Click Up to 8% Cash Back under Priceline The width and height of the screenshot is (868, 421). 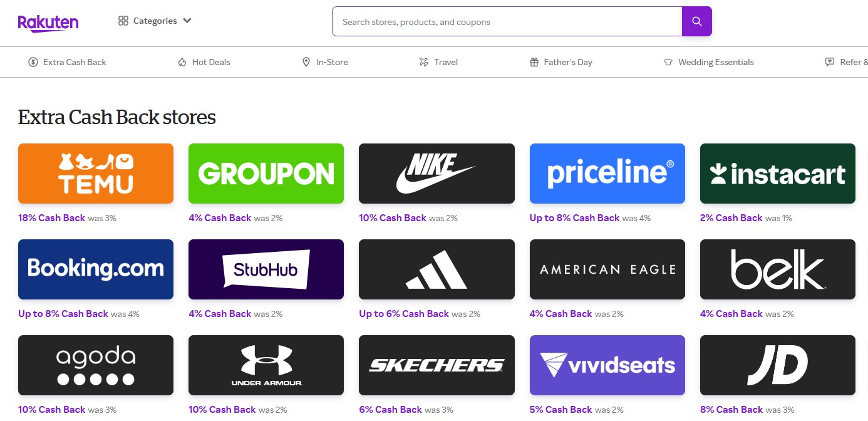pyautogui.click(x=574, y=218)
